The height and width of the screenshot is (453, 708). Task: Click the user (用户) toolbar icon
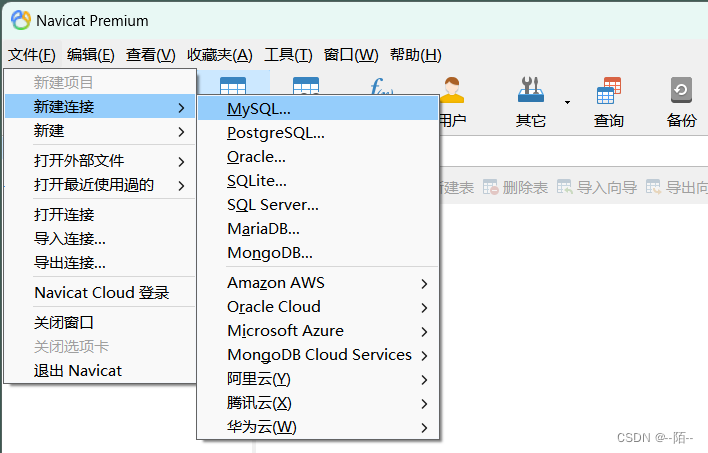coord(452,90)
